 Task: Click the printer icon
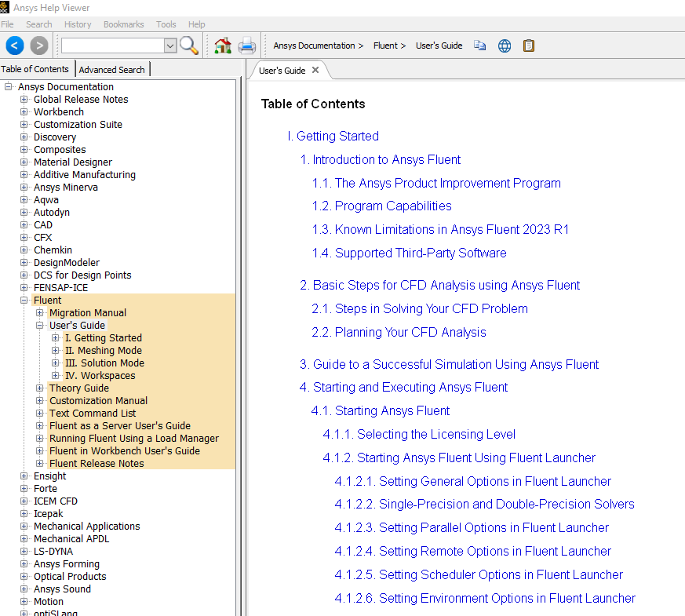click(247, 46)
